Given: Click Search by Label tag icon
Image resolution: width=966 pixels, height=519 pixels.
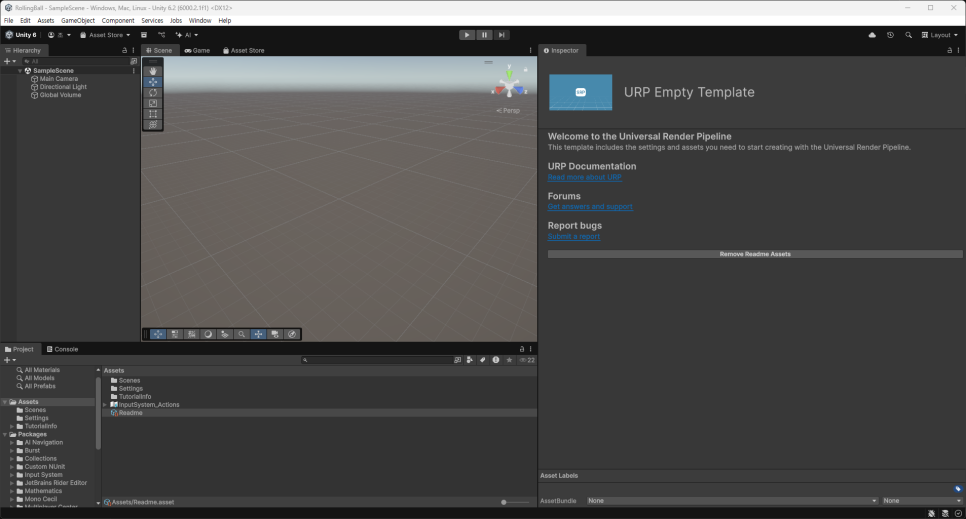Looking at the screenshot, I should point(482,360).
